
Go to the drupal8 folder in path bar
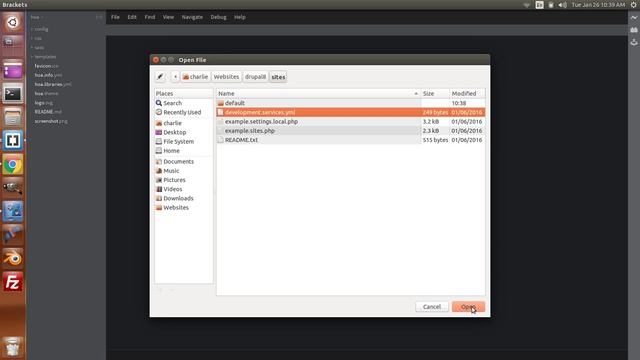(255, 77)
